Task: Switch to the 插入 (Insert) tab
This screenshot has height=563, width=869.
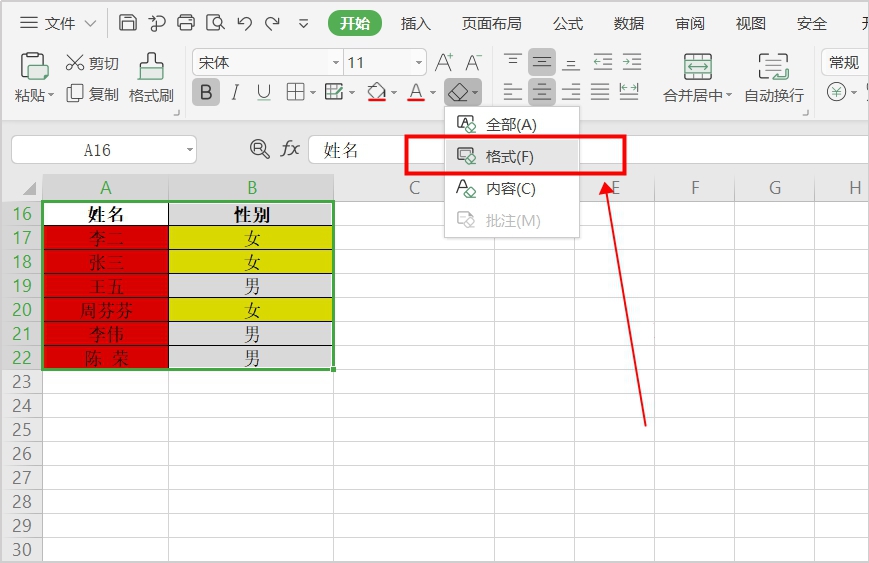Action: point(416,23)
